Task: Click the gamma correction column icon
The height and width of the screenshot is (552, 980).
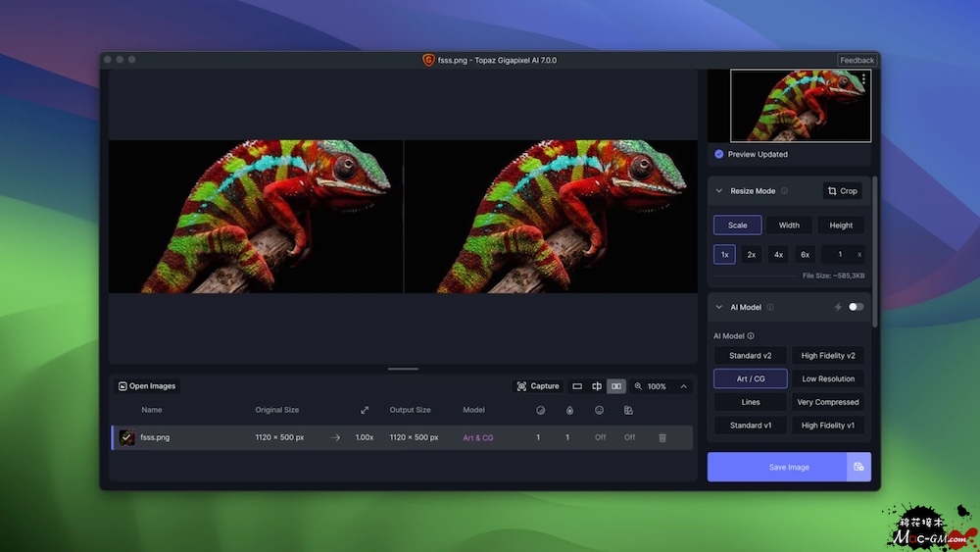Action: click(x=629, y=410)
